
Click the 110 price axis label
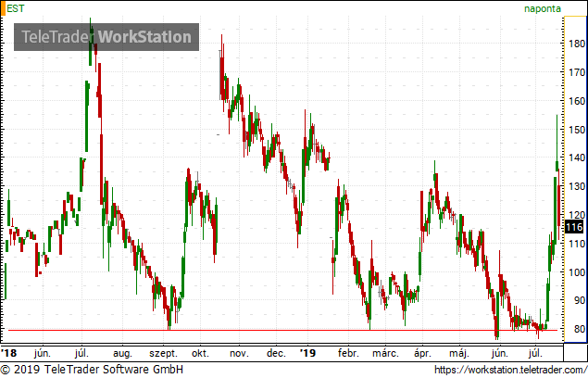577,244
